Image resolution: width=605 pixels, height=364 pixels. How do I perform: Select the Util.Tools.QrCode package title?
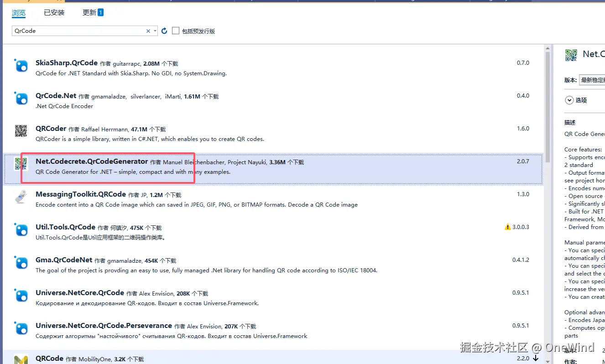65,227
